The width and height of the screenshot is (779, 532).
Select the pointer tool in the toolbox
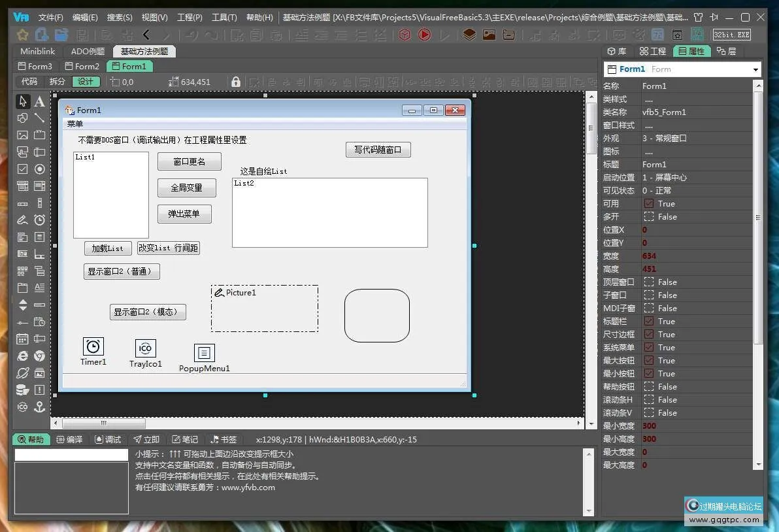tap(22, 101)
